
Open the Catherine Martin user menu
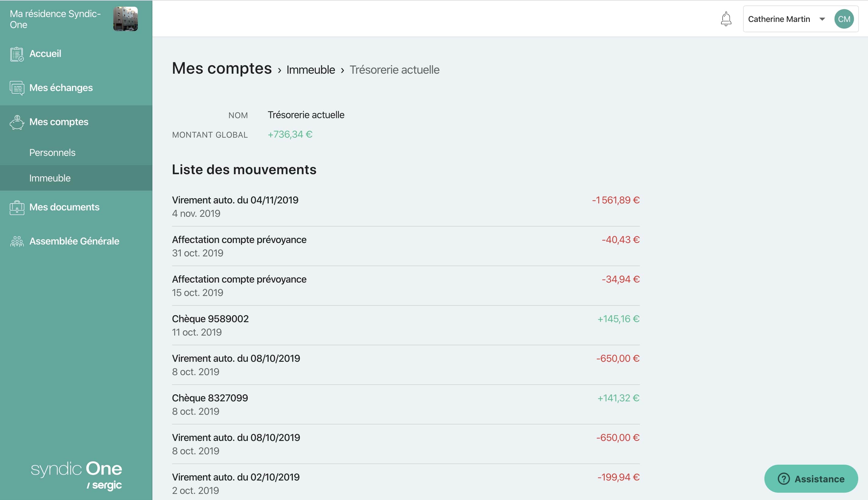point(800,19)
